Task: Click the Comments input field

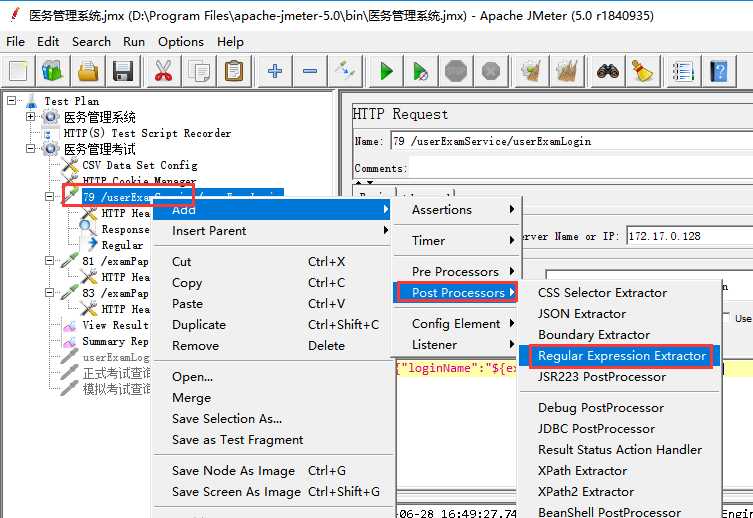Action: (580, 169)
